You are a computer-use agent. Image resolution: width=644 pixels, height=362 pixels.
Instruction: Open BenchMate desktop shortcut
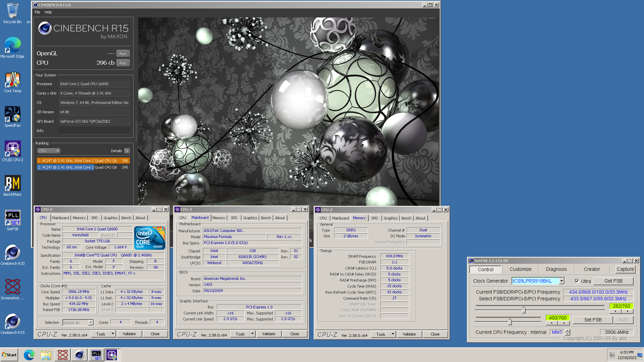coord(12,186)
